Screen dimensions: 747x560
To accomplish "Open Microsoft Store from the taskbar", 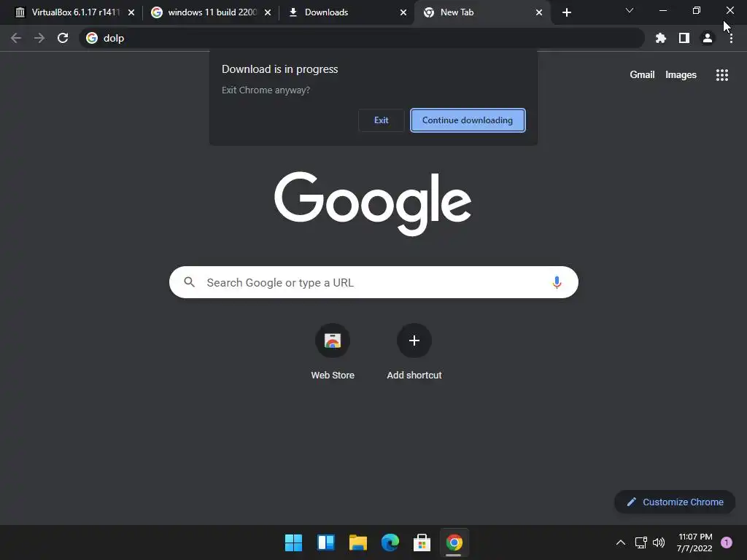I will tap(422, 542).
